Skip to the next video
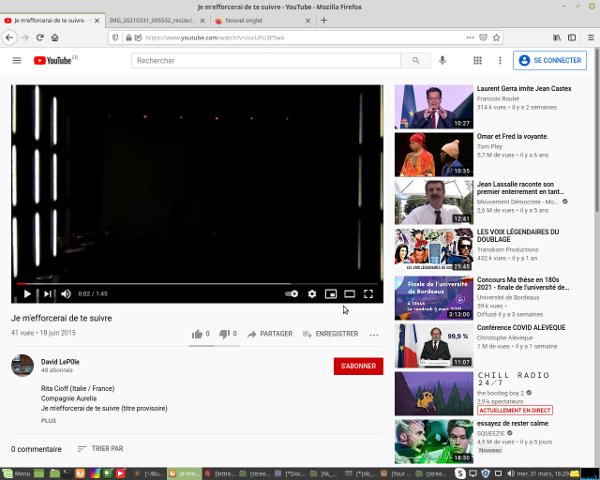The width and height of the screenshot is (600, 480). pyautogui.click(x=47, y=294)
